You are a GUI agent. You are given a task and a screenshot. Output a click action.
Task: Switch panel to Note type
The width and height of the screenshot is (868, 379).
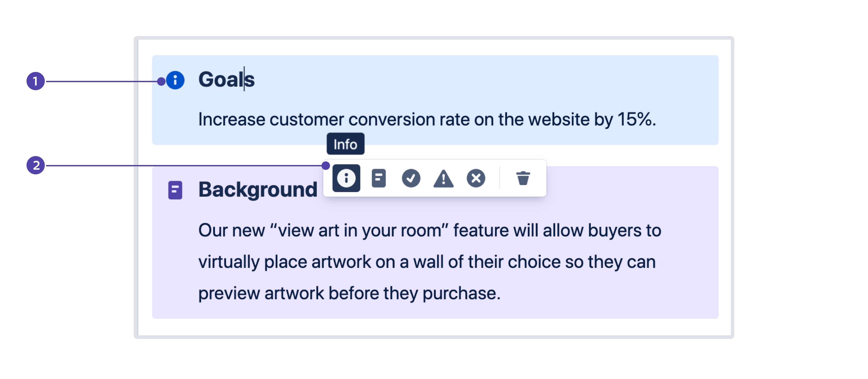pyautogui.click(x=378, y=178)
